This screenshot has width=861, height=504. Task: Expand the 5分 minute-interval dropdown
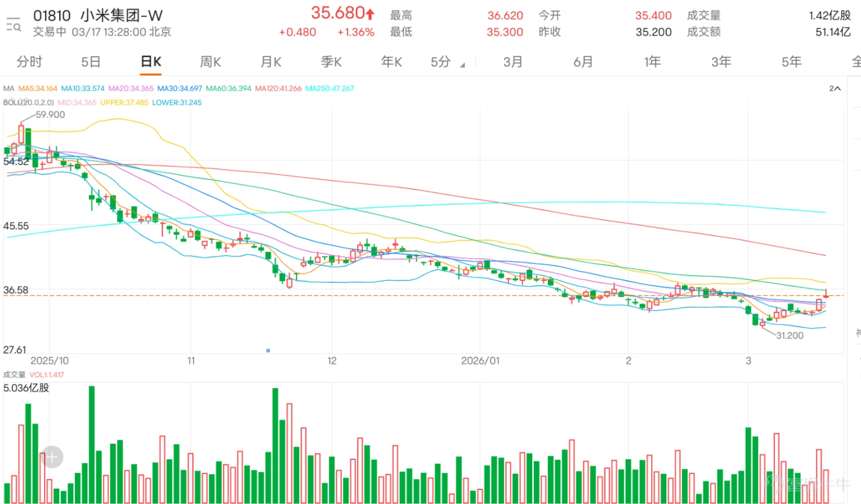coord(447,62)
